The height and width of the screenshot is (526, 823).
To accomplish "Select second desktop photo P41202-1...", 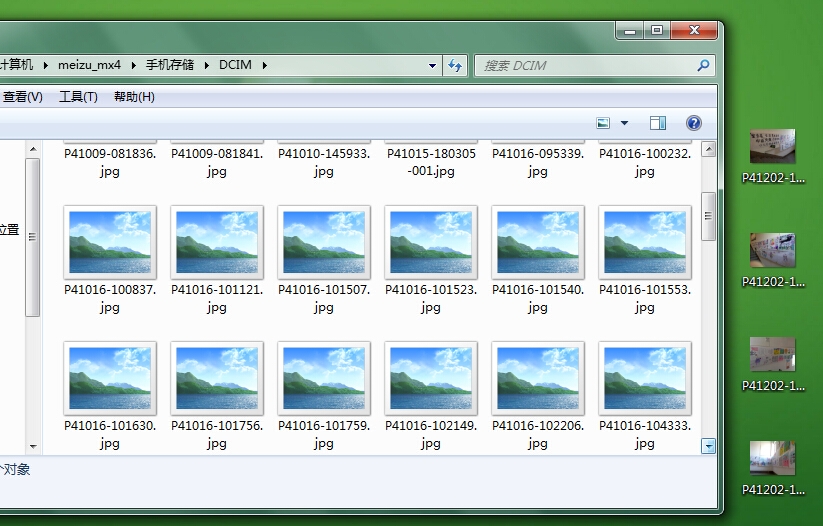I will [772, 260].
